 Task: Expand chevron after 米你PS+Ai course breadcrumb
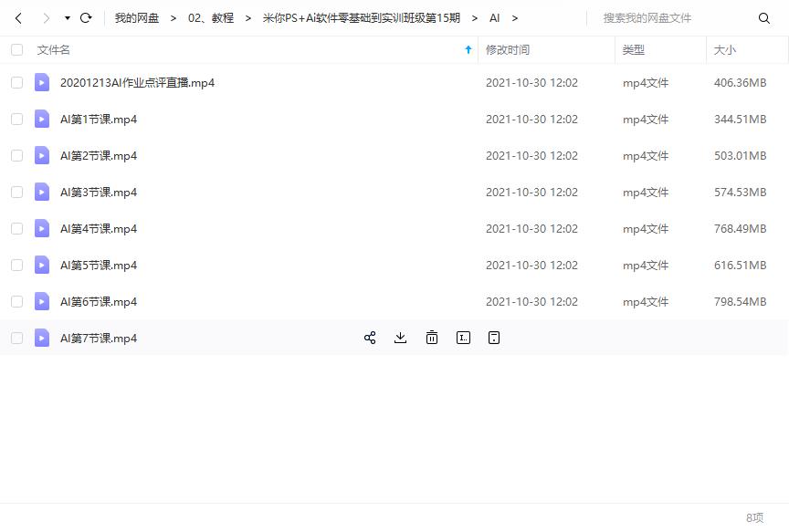pos(475,18)
